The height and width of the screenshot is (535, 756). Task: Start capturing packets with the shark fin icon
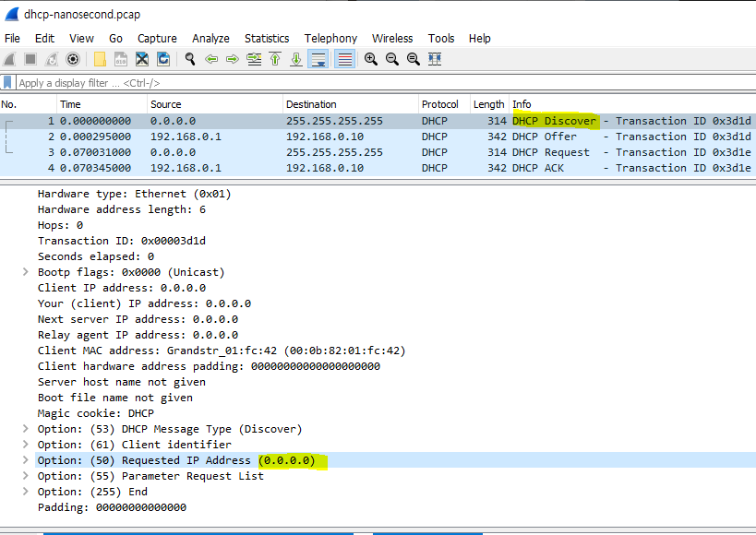pyautogui.click(x=9, y=59)
